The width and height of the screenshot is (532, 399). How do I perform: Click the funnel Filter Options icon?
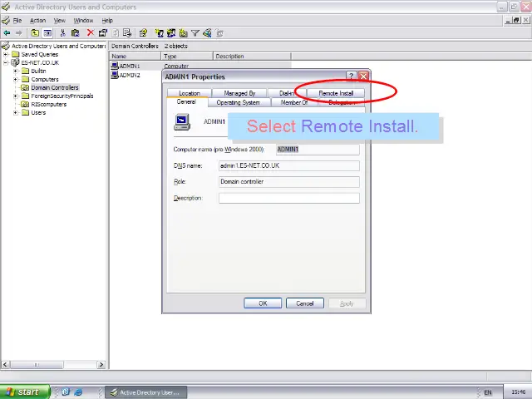tap(195, 33)
